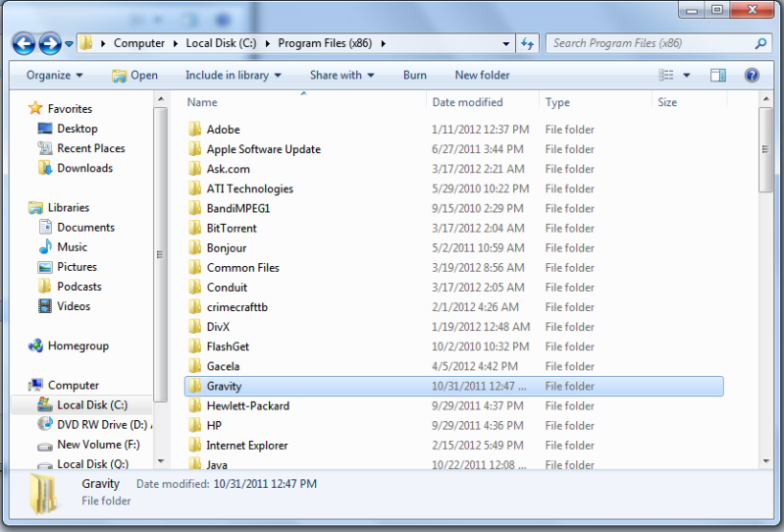Image resolution: width=784 pixels, height=532 pixels.
Task: Click the Open toolbar button
Action: 135,75
